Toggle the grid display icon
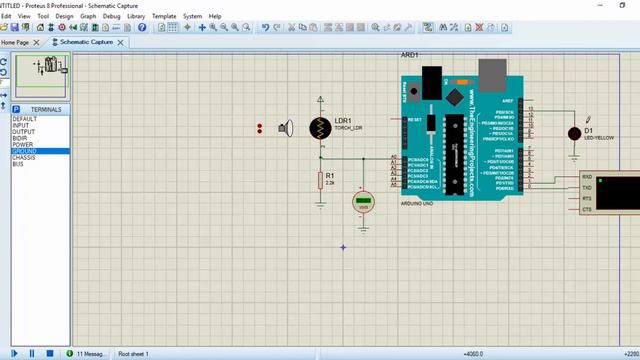640x360 pixels. [173, 27]
